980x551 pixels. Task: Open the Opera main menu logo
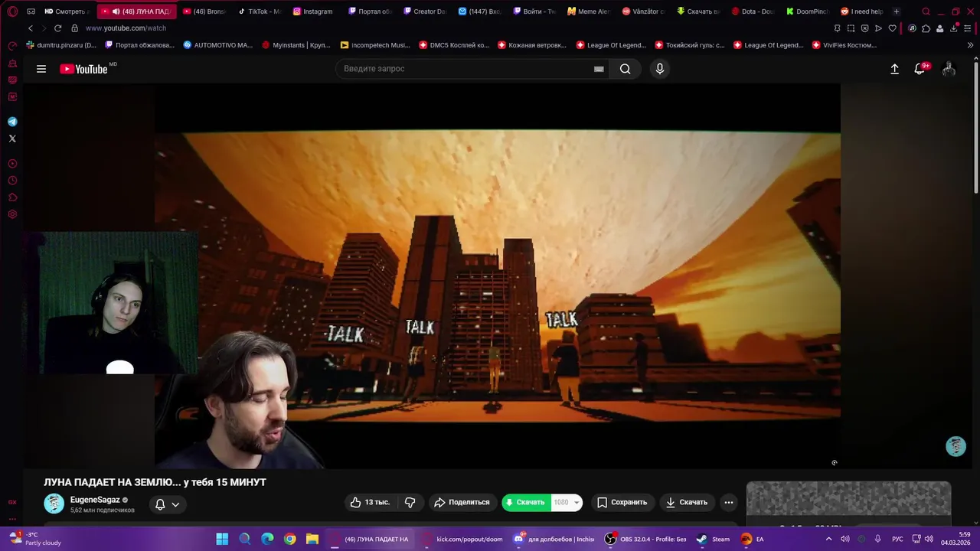[12, 11]
